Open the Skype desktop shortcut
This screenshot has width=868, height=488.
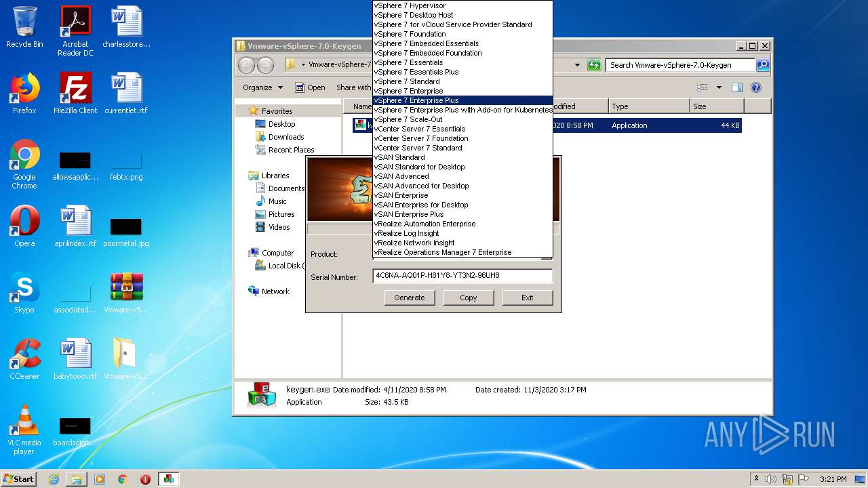coord(24,293)
